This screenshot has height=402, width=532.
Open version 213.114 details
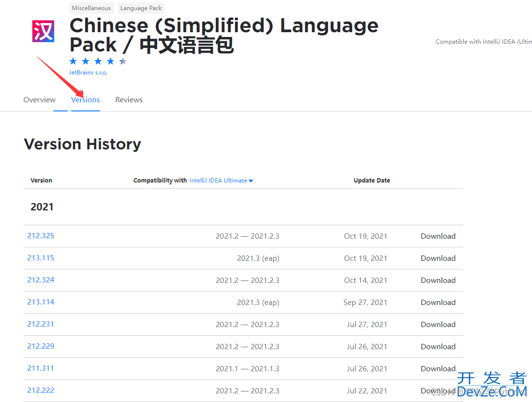tap(41, 302)
